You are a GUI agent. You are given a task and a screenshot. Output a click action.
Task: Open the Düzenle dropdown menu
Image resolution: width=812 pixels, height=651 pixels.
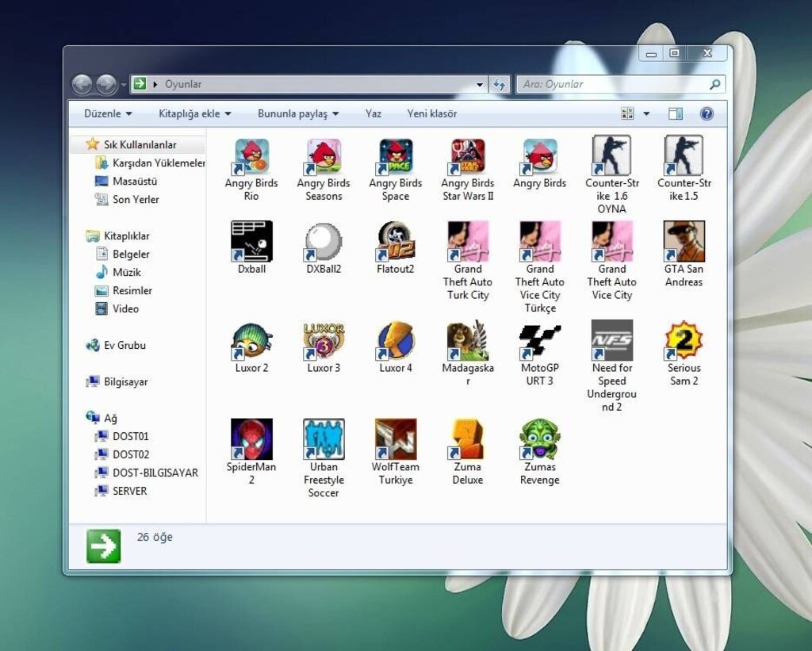108,113
